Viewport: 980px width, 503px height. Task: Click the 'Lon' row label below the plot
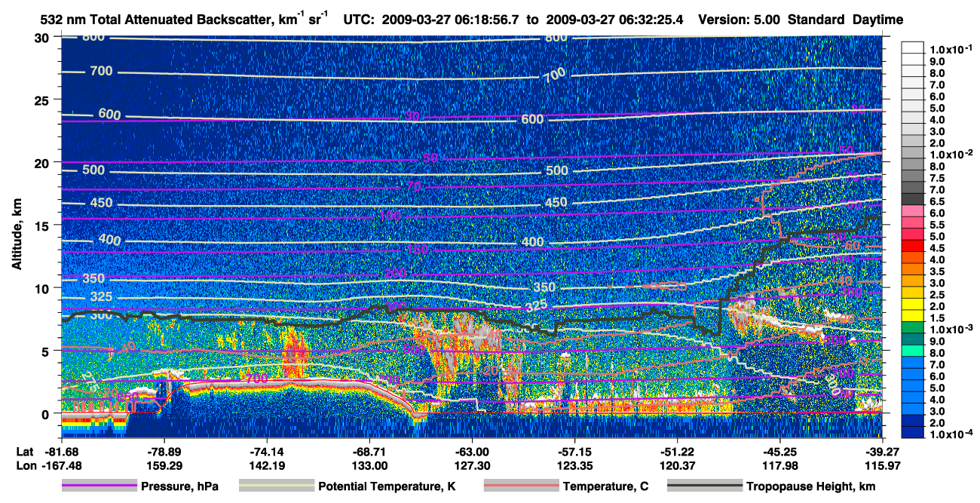pyautogui.click(x=25, y=465)
